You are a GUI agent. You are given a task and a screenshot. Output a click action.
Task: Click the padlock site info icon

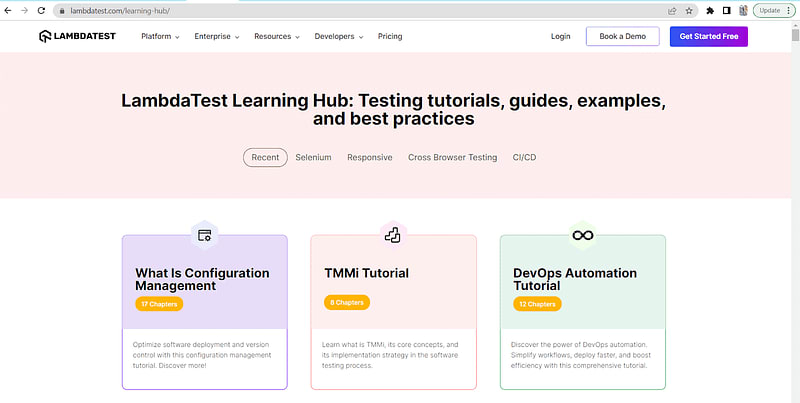pyautogui.click(x=62, y=11)
